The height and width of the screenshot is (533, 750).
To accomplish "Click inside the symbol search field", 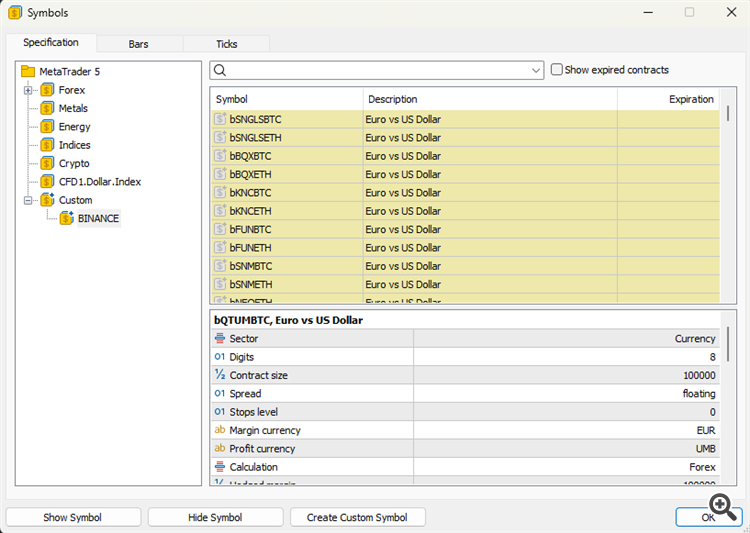I will click(377, 70).
